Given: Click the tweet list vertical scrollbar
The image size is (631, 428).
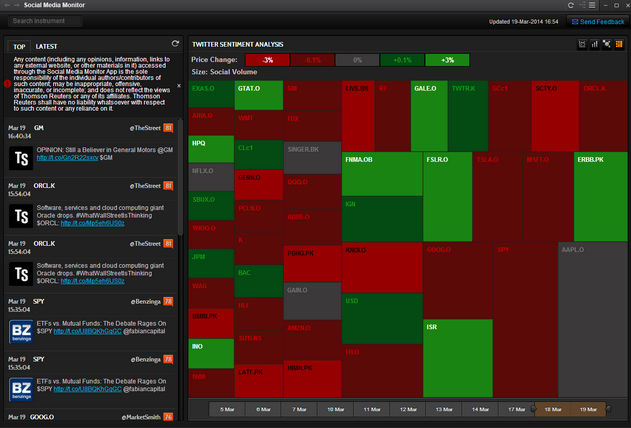Looking at the screenshot, I should (x=180, y=177).
